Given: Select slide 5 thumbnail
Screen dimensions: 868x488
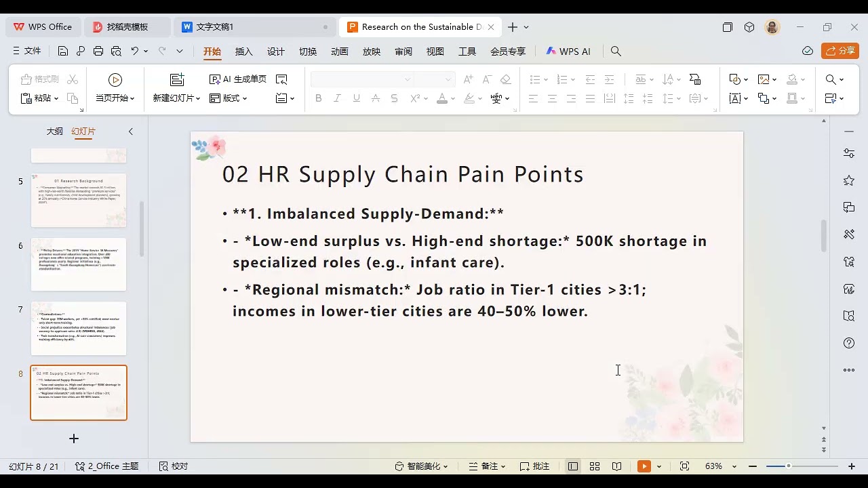Looking at the screenshot, I should (x=79, y=200).
